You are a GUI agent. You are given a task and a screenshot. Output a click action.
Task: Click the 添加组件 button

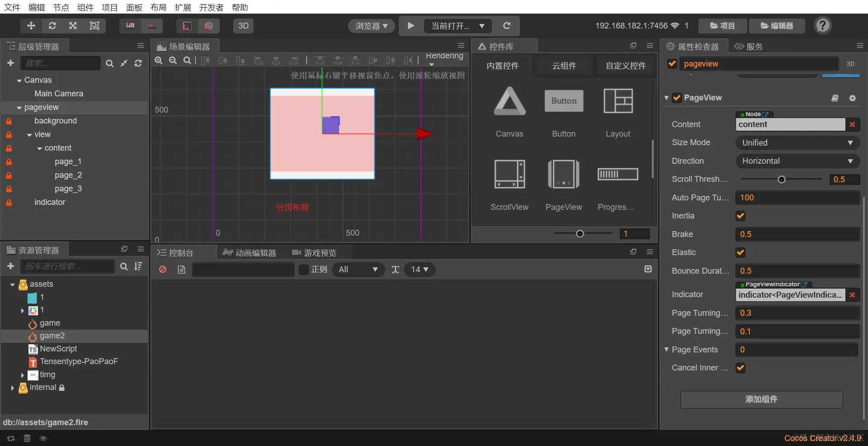pyautogui.click(x=761, y=399)
